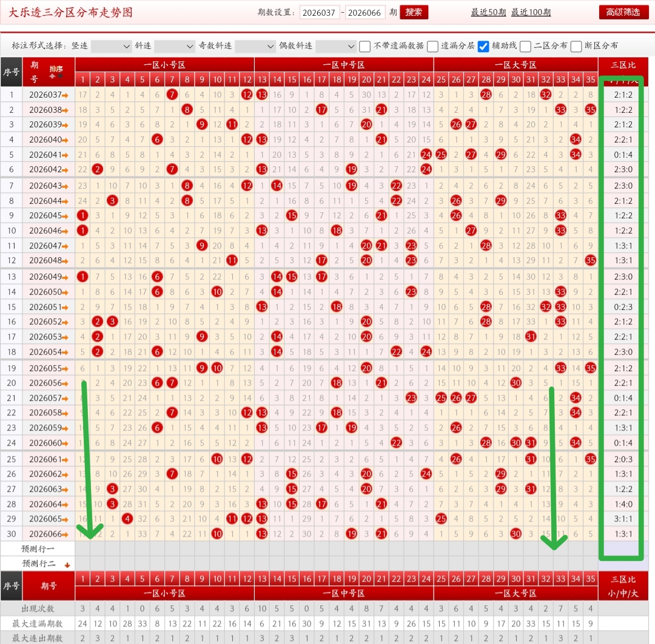Tick the 遗漏分层 checkbox

(x=433, y=46)
